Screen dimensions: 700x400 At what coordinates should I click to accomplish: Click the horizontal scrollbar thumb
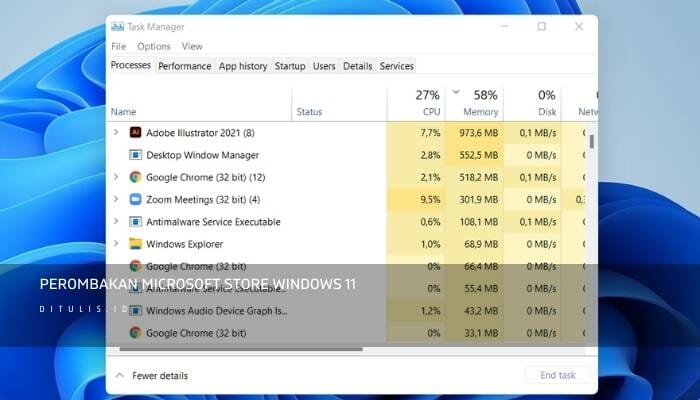click(241, 350)
